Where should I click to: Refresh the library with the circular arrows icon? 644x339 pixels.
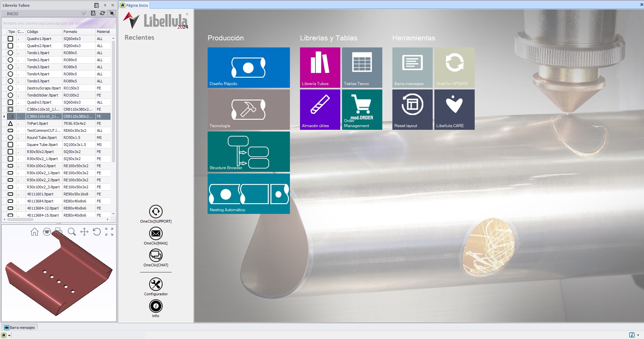pyautogui.click(x=102, y=13)
